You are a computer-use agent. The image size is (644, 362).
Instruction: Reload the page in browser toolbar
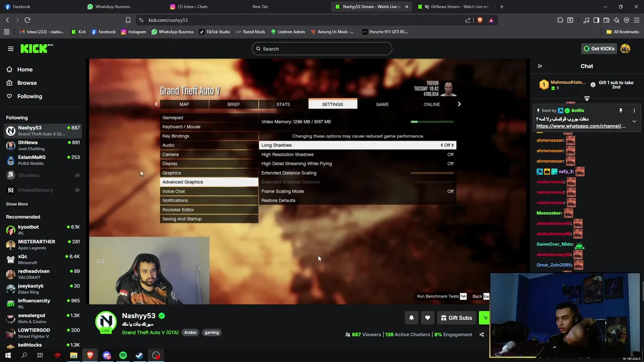[x=28, y=20]
